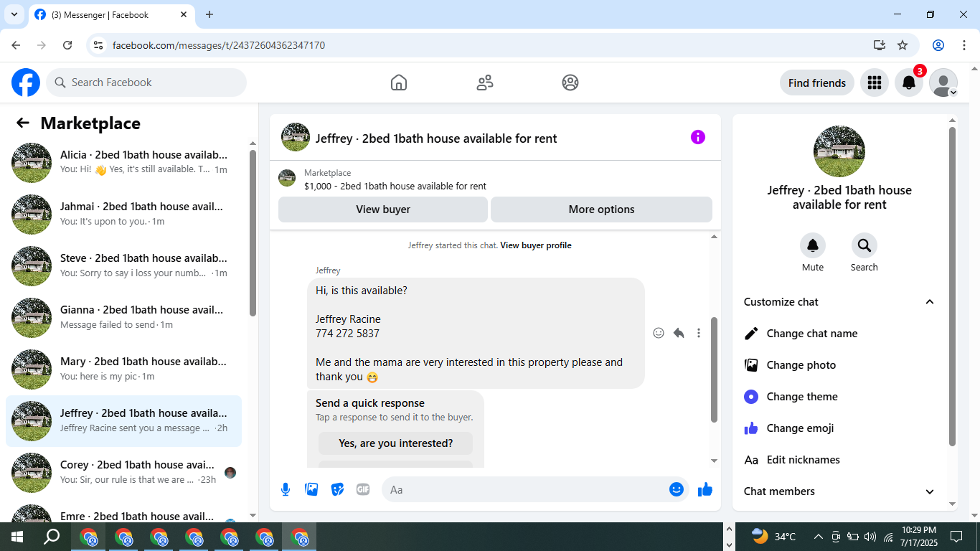Open the Home feed icon
This screenshot has width=980, height=551.
[x=399, y=83]
